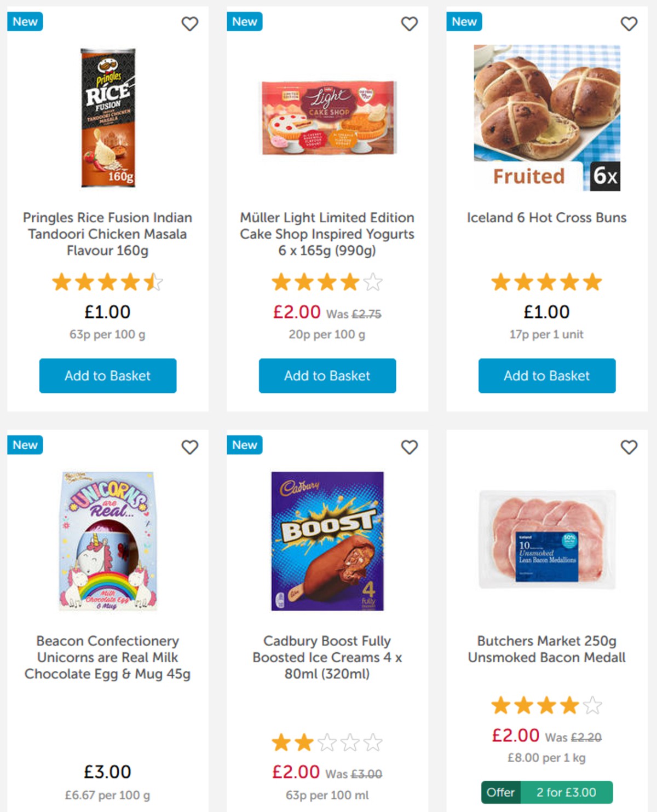
Task: Save Iceland Hot Cross Buns with heart
Action: pyautogui.click(x=629, y=24)
